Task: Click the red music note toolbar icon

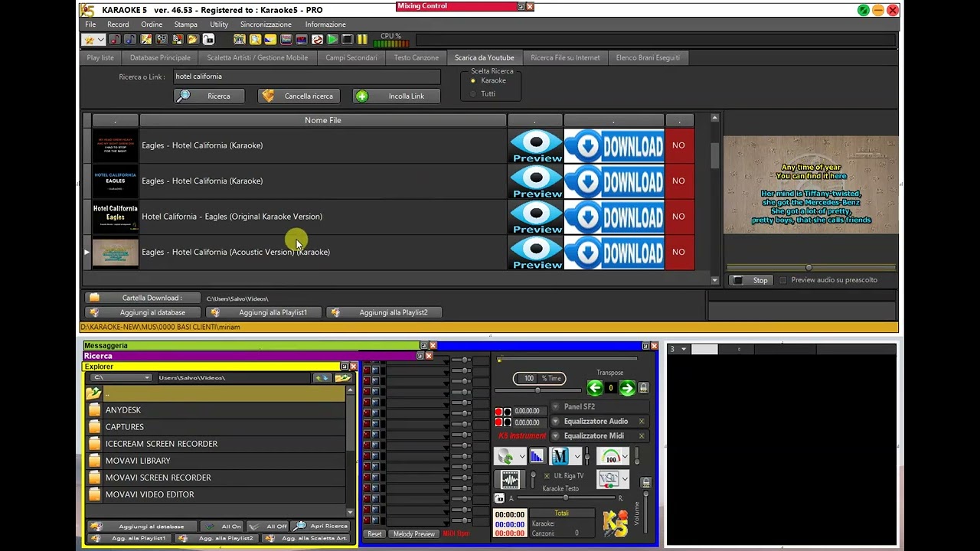Action: tap(114, 40)
